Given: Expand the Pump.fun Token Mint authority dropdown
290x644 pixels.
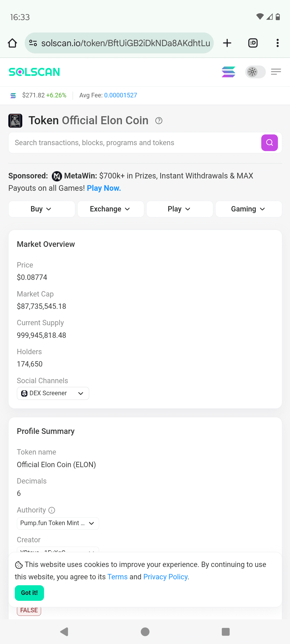Looking at the screenshot, I should 58,523.
